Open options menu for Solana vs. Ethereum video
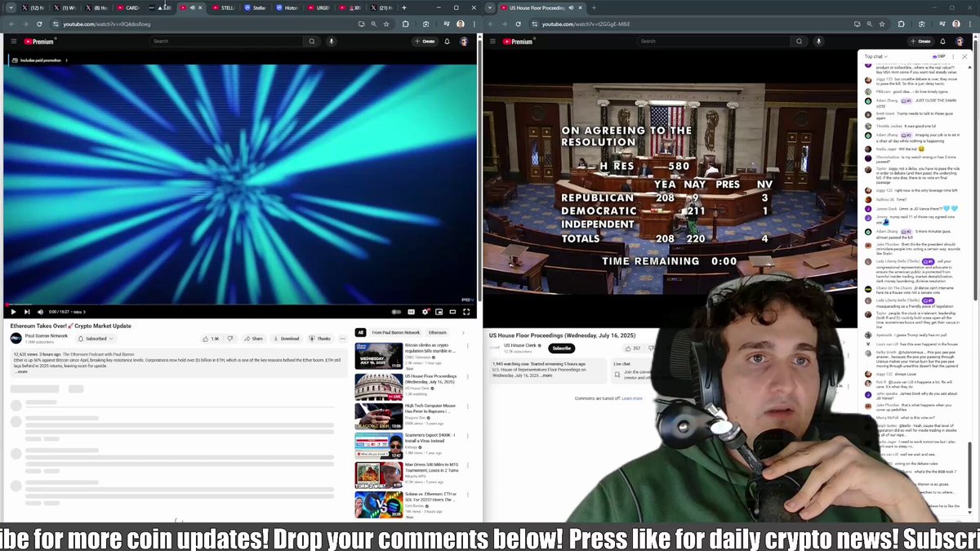980x551 pixels. click(468, 496)
